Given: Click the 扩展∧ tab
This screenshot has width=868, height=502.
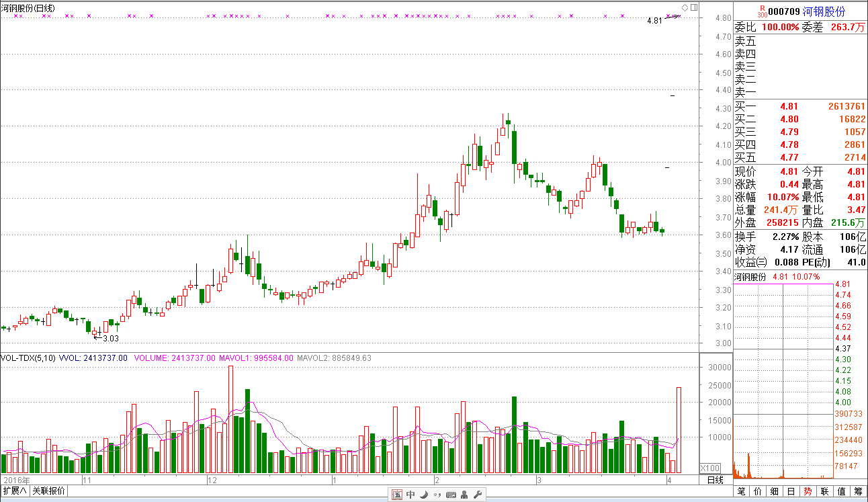Looking at the screenshot, I should click(14, 491).
